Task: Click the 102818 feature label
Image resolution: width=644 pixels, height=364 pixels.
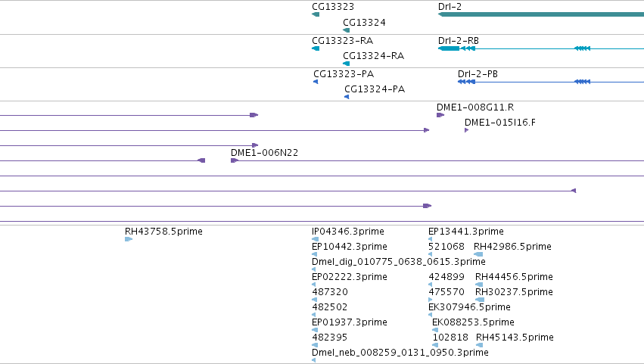Action: 450,338
